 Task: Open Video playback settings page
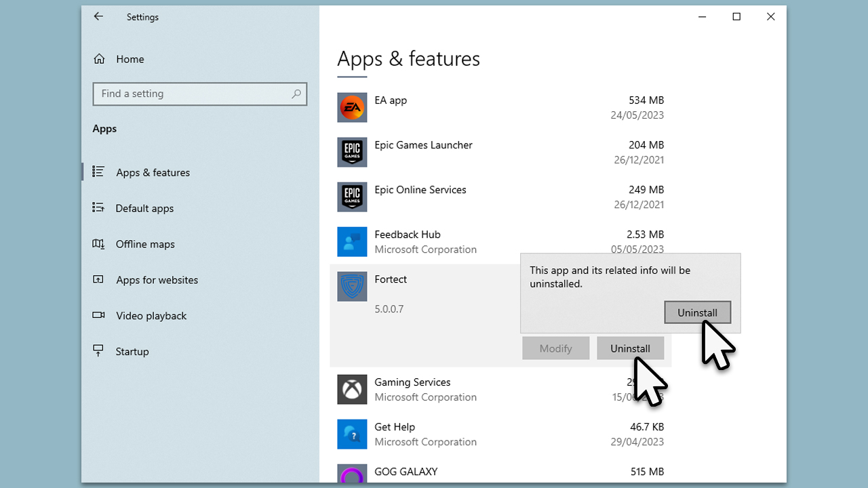click(151, 316)
